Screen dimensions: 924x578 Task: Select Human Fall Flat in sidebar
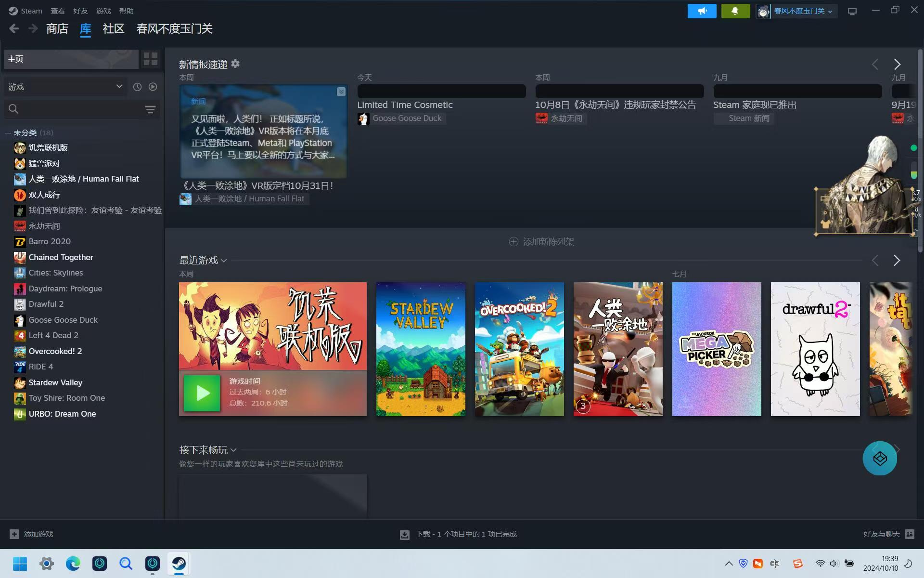click(84, 179)
